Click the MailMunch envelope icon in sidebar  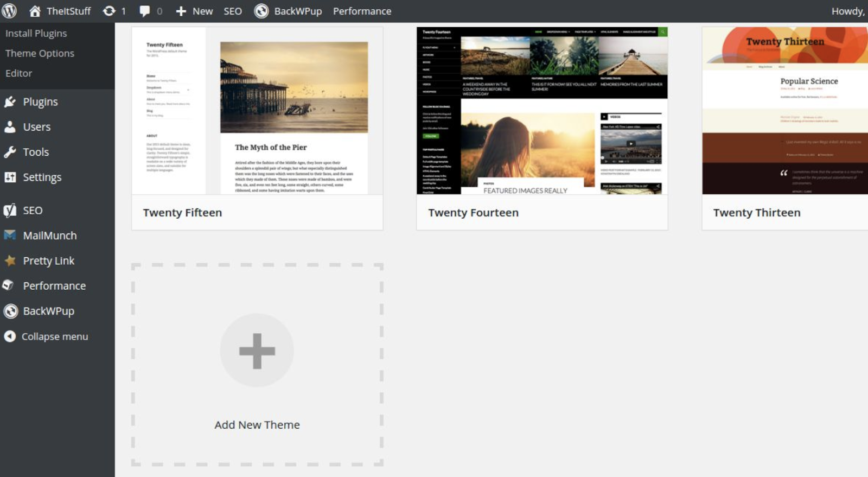point(10,235)
